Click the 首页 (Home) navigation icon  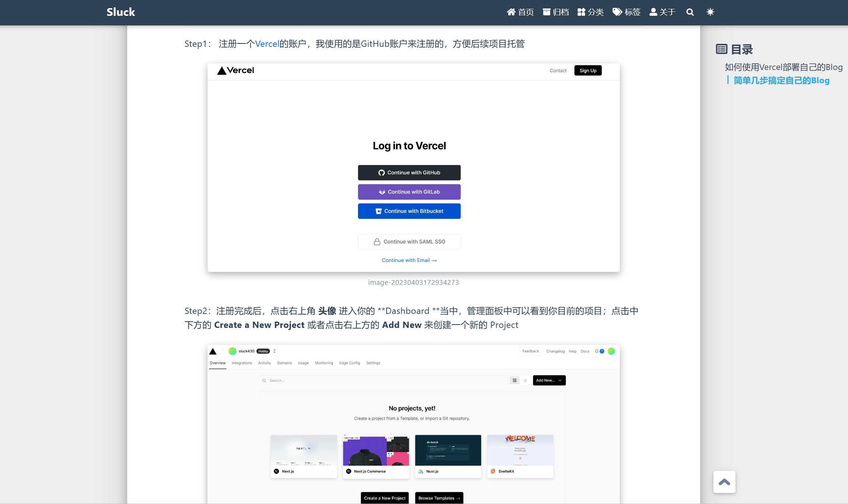click(511, 12)
